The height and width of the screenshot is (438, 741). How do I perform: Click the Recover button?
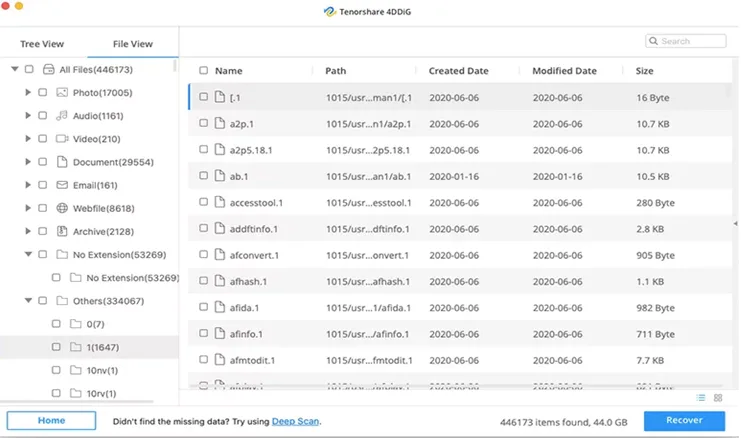(x=684, y=421)
